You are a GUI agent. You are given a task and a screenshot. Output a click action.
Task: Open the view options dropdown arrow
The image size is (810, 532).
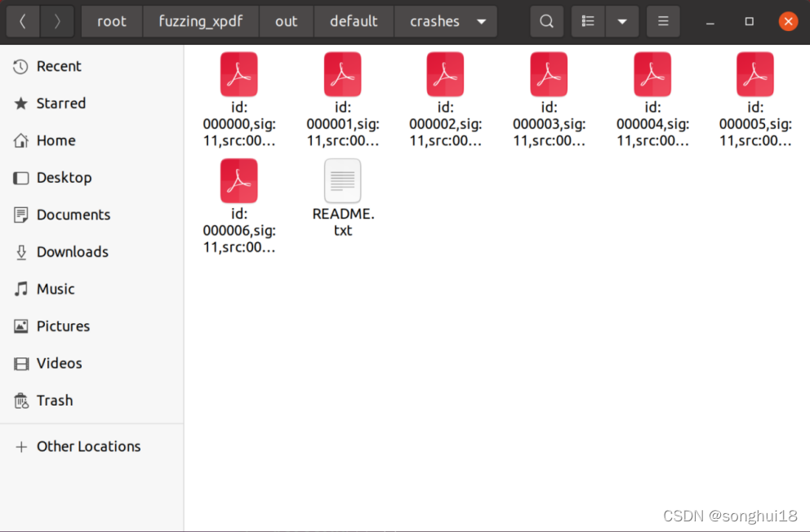pyautogui.click(x=622, y=21)
